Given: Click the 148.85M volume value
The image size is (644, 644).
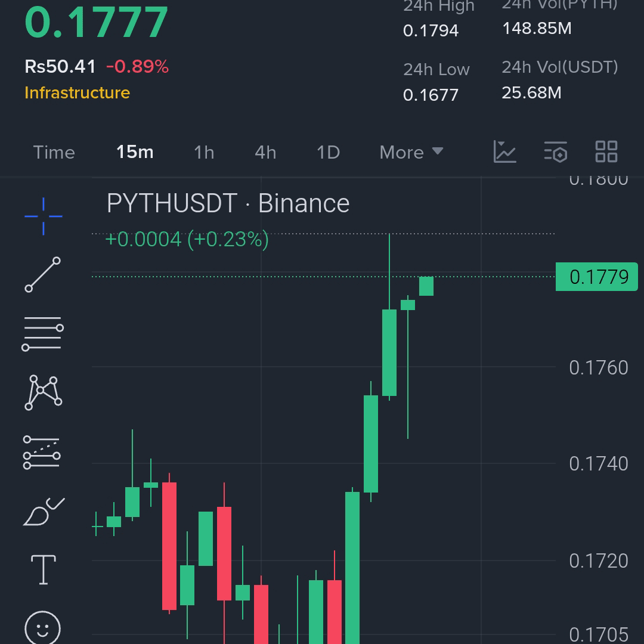Looking at the screenshot, I should coord(537,29).
